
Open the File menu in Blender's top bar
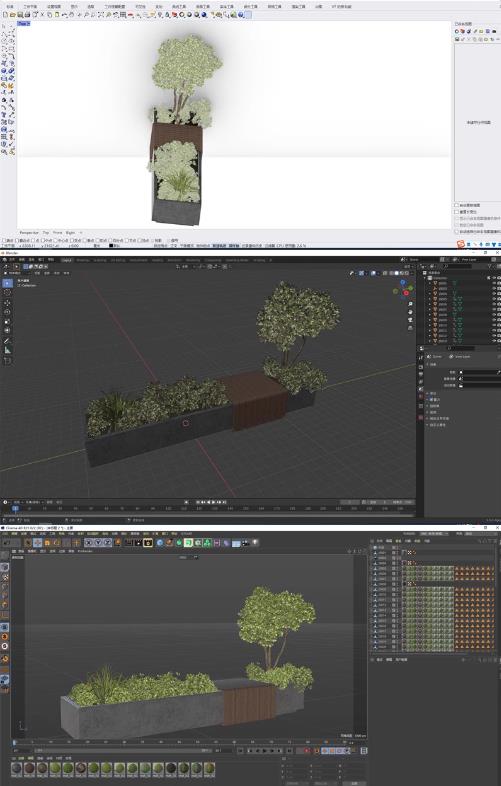(12, 260)
